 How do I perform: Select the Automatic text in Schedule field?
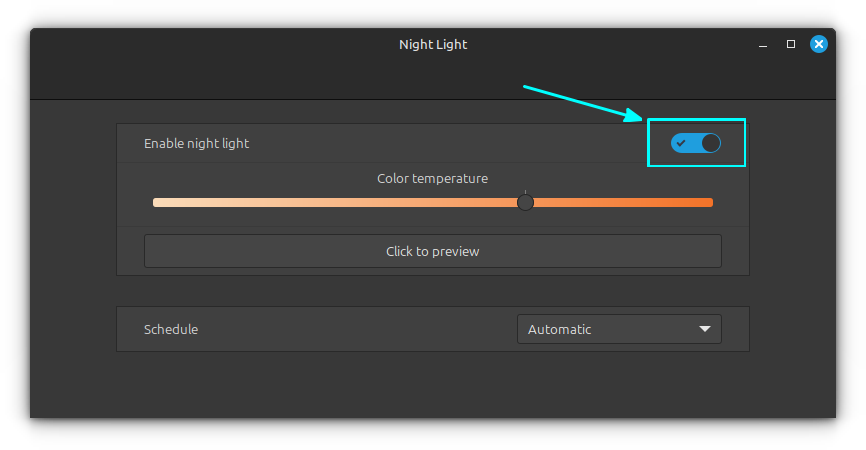click(559, 329)
